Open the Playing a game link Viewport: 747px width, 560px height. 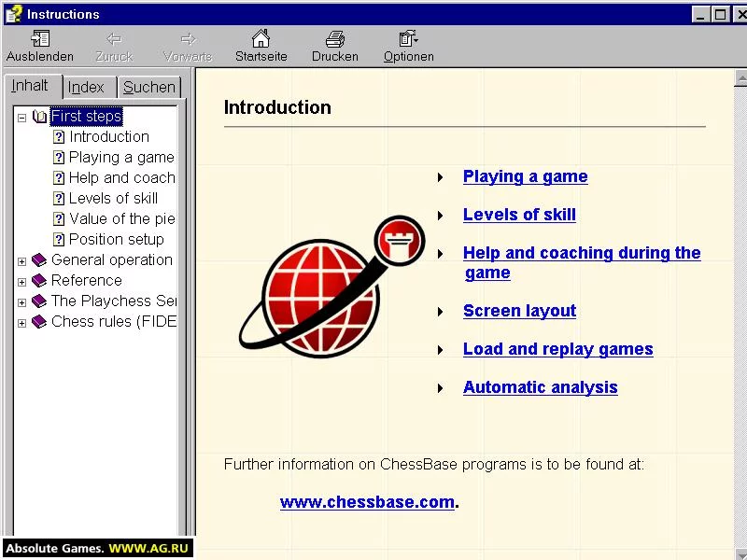(525, 176)
